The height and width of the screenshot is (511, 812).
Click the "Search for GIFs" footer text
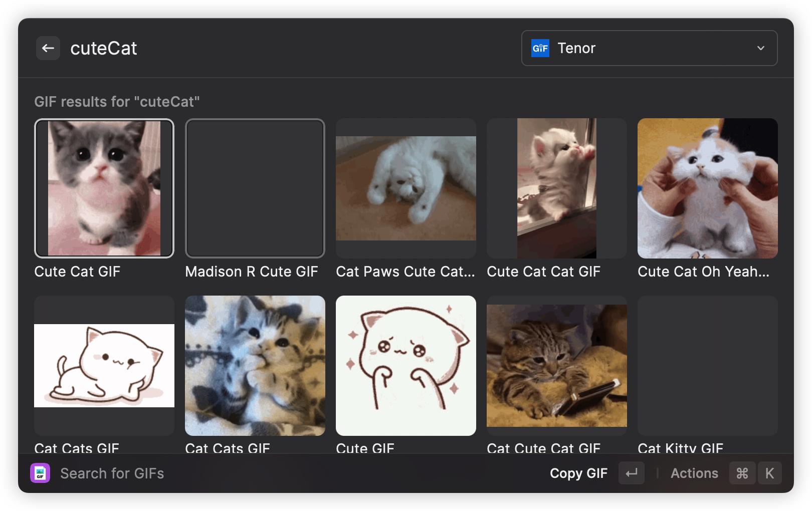[112, 473]
